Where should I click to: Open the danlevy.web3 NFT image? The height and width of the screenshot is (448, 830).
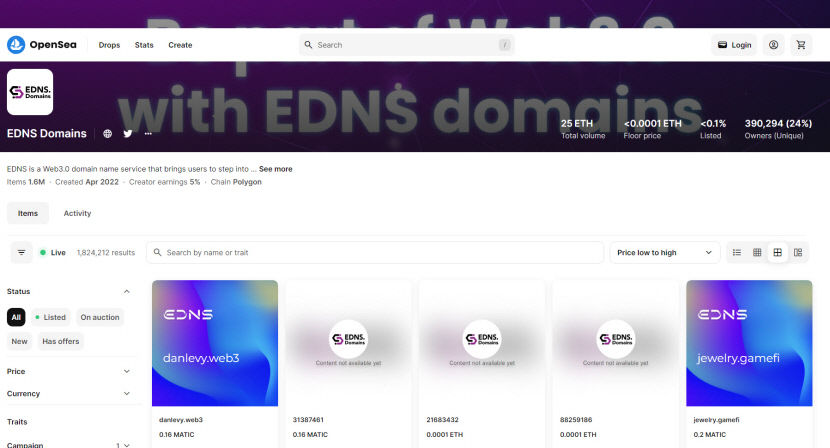(x=215, y=343)
